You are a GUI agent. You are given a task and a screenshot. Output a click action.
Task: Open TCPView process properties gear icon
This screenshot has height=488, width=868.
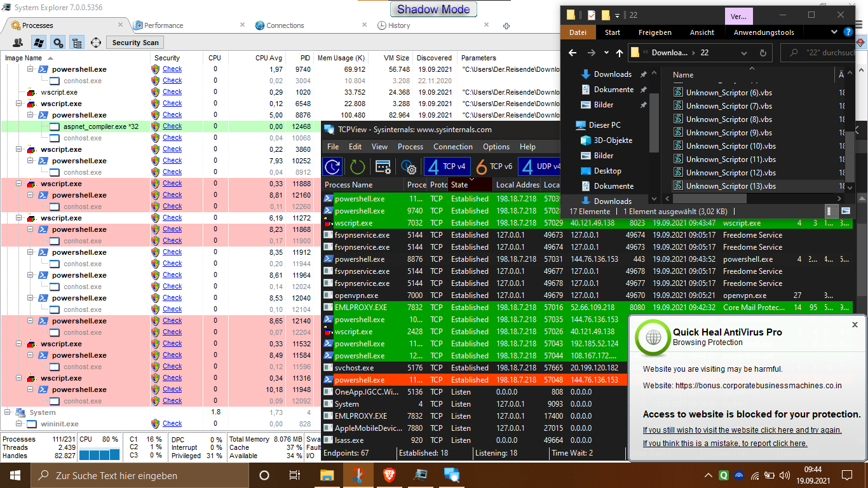[x=408, y=166]
